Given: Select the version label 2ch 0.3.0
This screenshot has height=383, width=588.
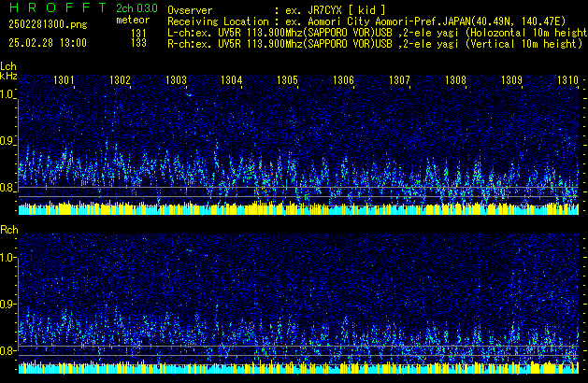Looking at the screenshot, I should click(x=136, y=8).
